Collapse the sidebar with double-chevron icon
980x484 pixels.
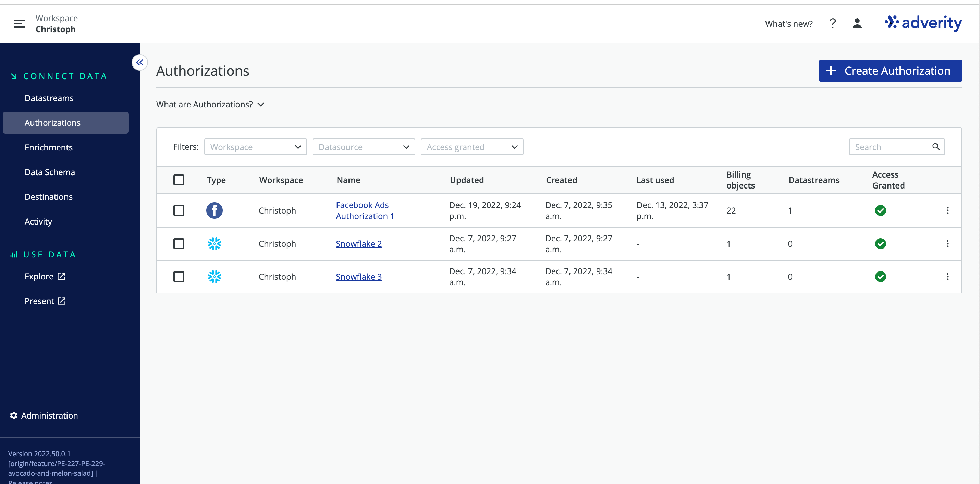tap(139, 62)
